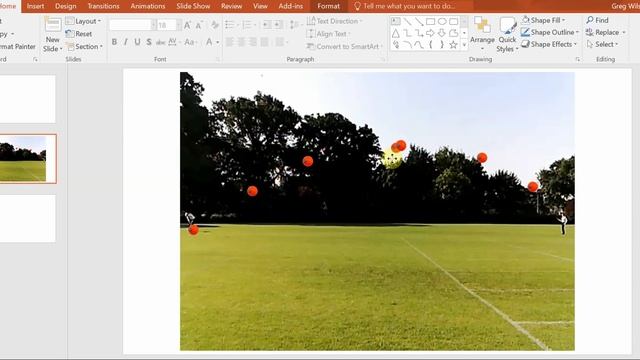640x360 pixels.
Task: Open the Layout dropdown
Action: [83, 21]
